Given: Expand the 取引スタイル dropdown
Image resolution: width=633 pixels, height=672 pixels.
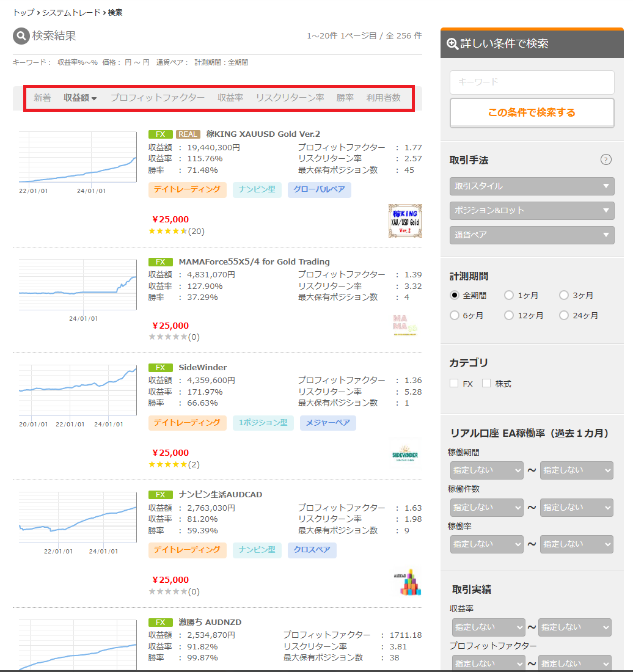Looking at the screenshot, I should (x=532, y=186).
